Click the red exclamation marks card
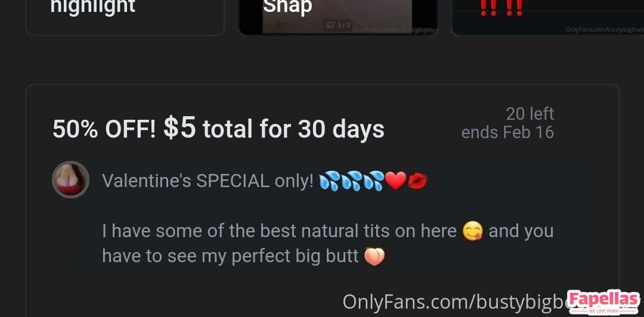Screen dimensions: 644x317 547,17
